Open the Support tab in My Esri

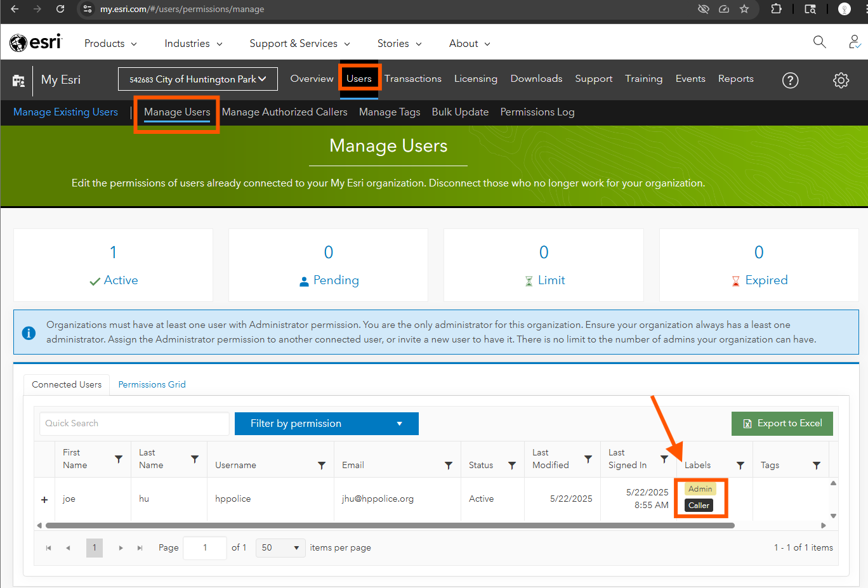pos(594,79)
